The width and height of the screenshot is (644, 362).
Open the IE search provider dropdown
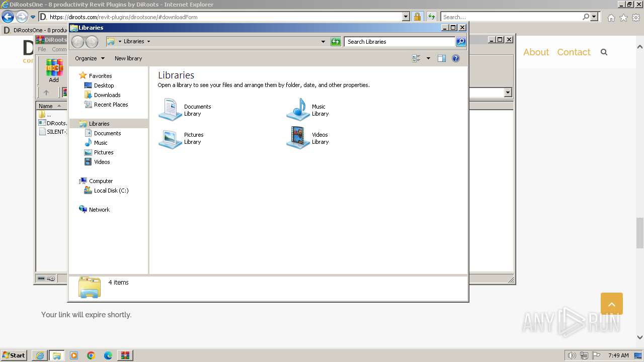[x=595, y=17]
